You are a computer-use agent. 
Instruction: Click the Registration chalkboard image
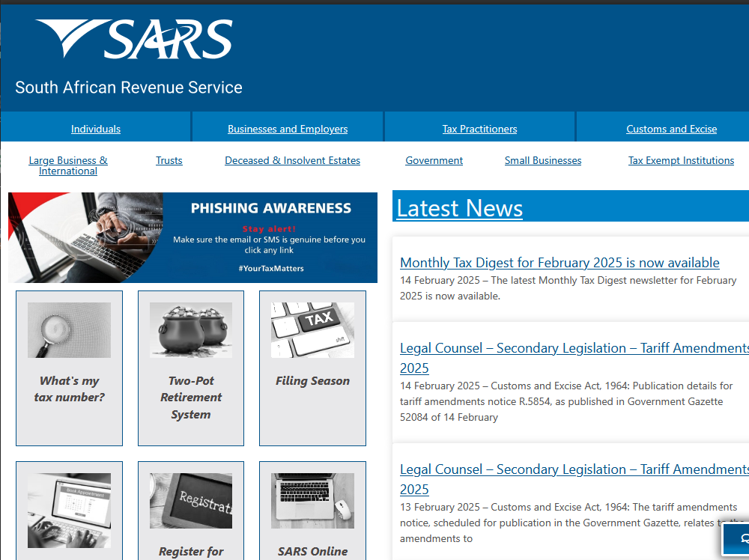pos(190,501)
